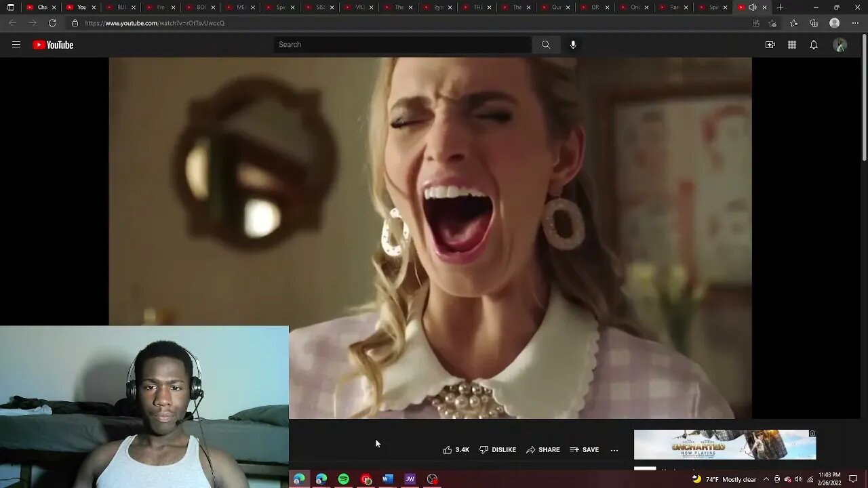Open the volume speaker tray icon
The height and width of the screenshot is (488, 868).
[798, 479]
